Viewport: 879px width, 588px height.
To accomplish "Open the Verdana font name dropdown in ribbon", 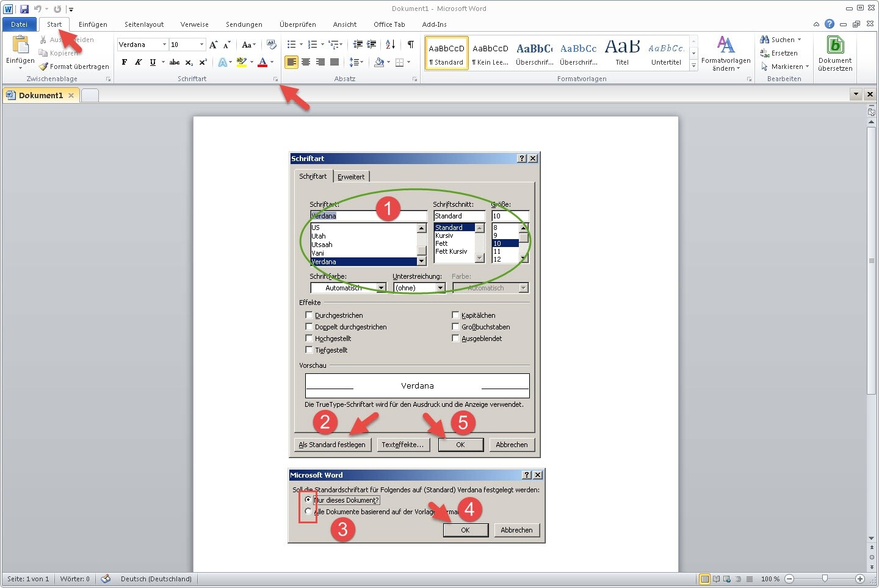I will pos(164,45).
